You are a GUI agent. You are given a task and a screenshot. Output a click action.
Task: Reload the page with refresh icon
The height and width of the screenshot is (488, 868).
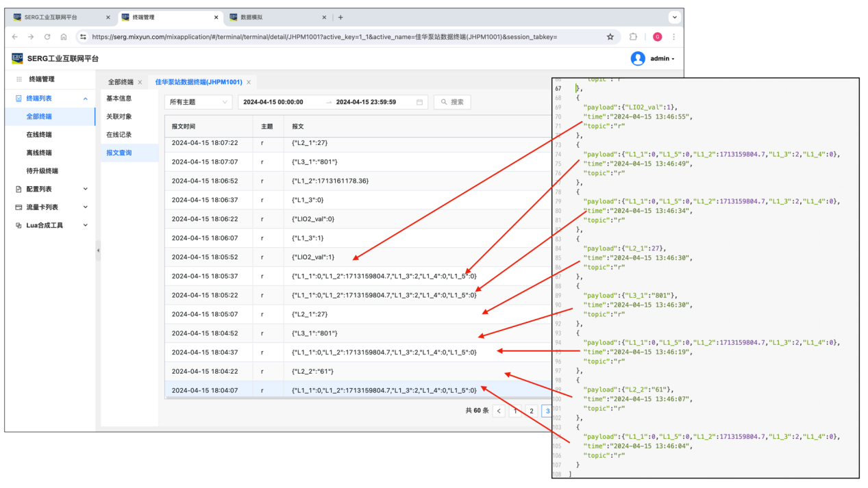click(47, 37)
